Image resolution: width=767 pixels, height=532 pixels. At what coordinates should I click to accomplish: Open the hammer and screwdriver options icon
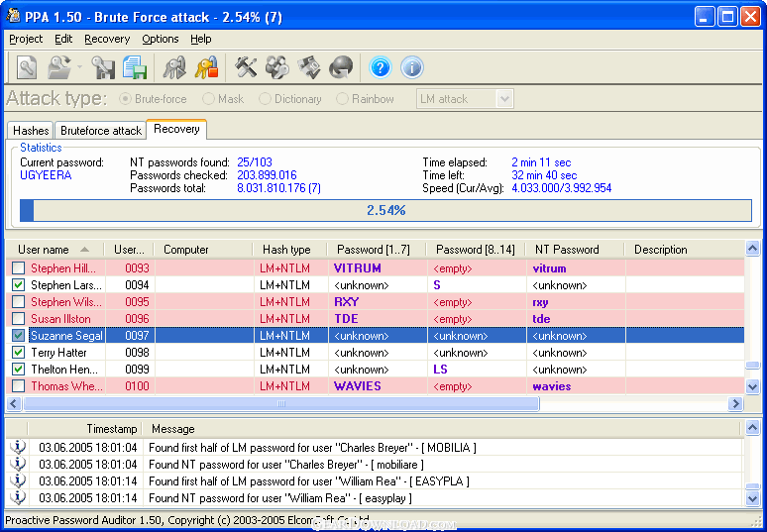click(x=246, y=67)
